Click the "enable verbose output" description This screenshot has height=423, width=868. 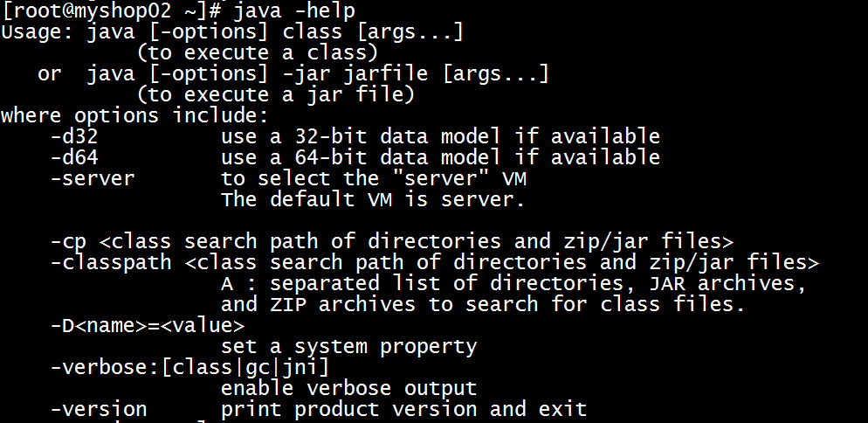(348, 388)
